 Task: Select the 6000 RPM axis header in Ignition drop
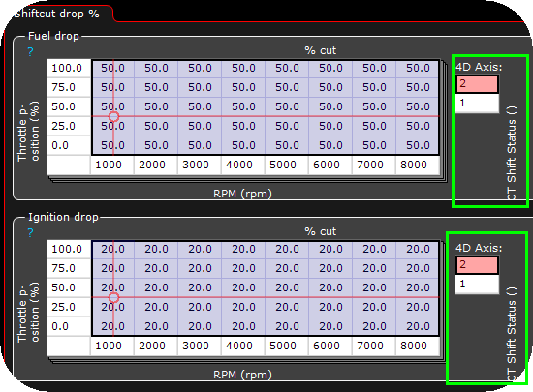pos(327,346)
